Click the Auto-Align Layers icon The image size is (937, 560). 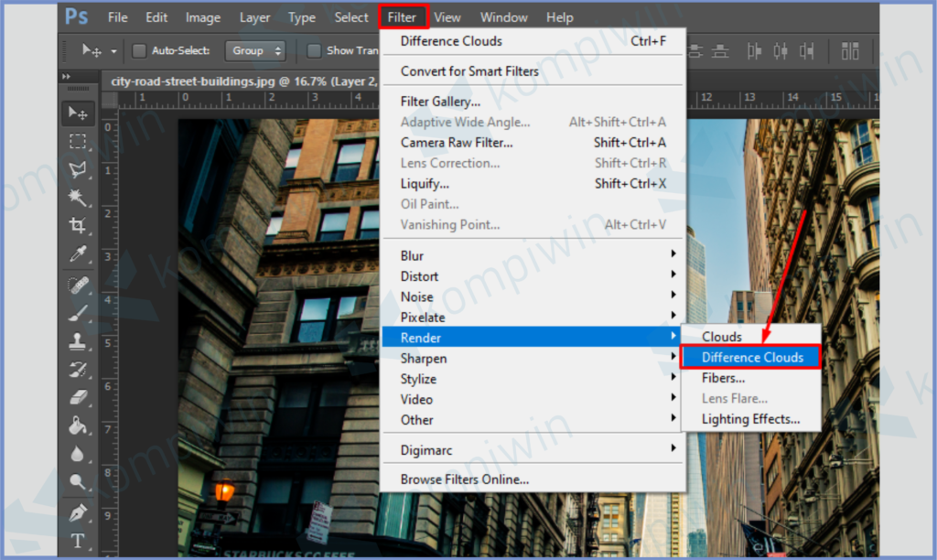point(850,51)
